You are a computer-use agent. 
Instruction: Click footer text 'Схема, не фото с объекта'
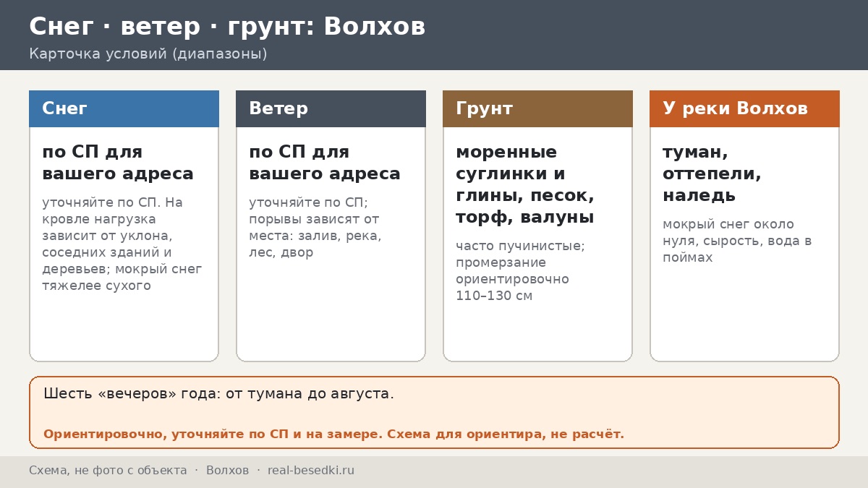pos(108,471)
